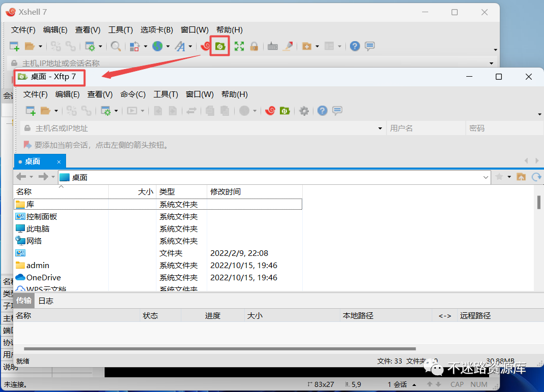Switch to the 日志 tab in Xftp
The width and height of the screenshot is (544, 392).
[x=45, y=301]
